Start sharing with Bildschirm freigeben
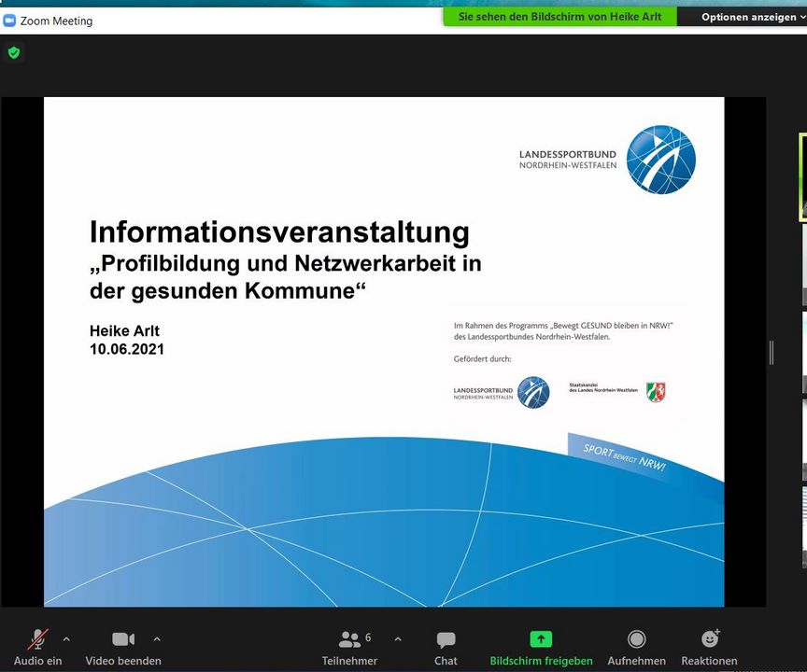Screen dimensions: 807x672 (x=541, y=646)
